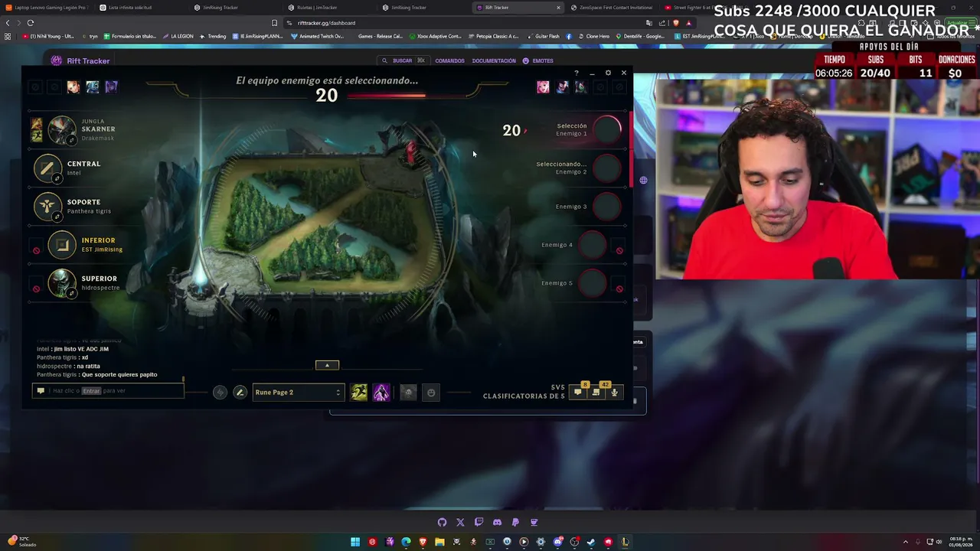The image size is (980, 551).
Task: Open the Xbox Adaptive Controller bookmark
Action: pyautogui.click(x=435, y=36)
